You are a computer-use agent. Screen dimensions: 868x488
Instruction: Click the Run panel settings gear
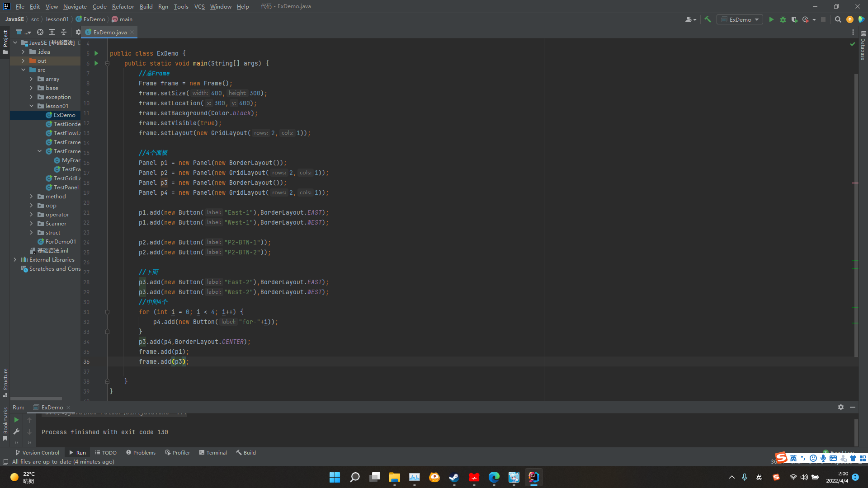click(x=840, y=407)
